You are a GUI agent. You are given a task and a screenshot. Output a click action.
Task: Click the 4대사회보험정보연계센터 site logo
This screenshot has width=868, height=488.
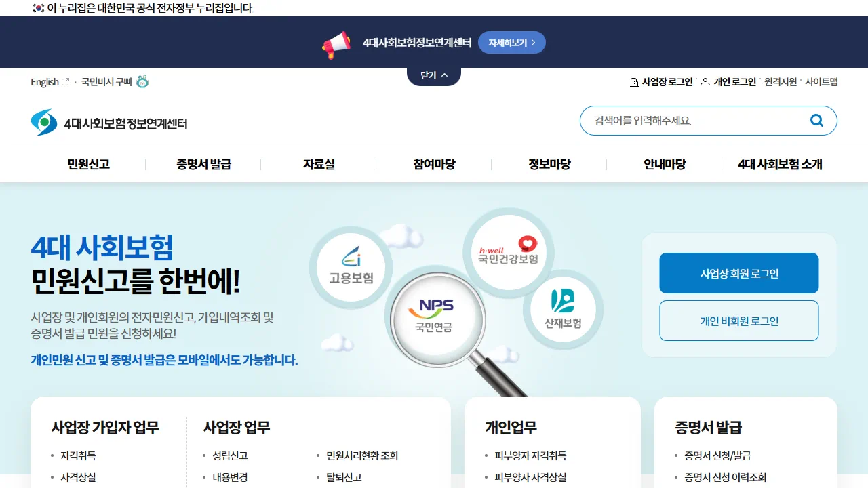(x=109, y=123)
